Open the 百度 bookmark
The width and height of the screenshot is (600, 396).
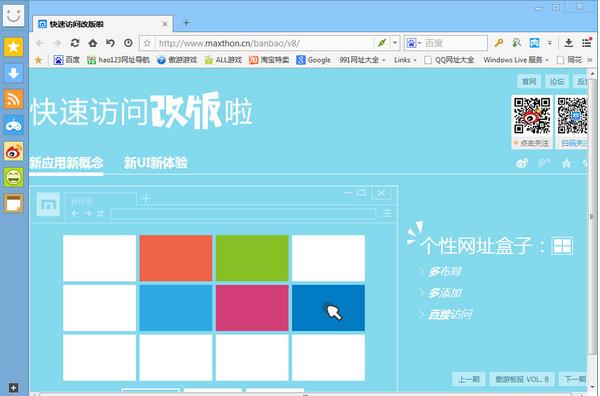[x=67, y=60]
